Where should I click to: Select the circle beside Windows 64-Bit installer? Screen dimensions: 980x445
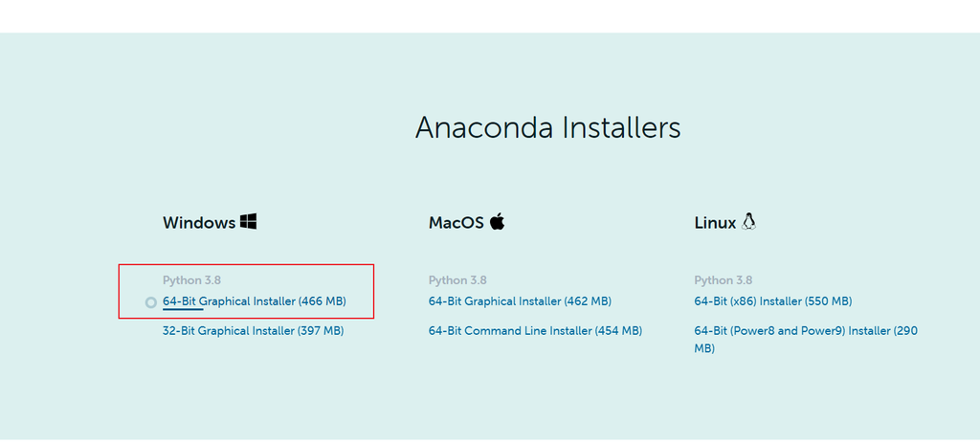click(150, 302)
